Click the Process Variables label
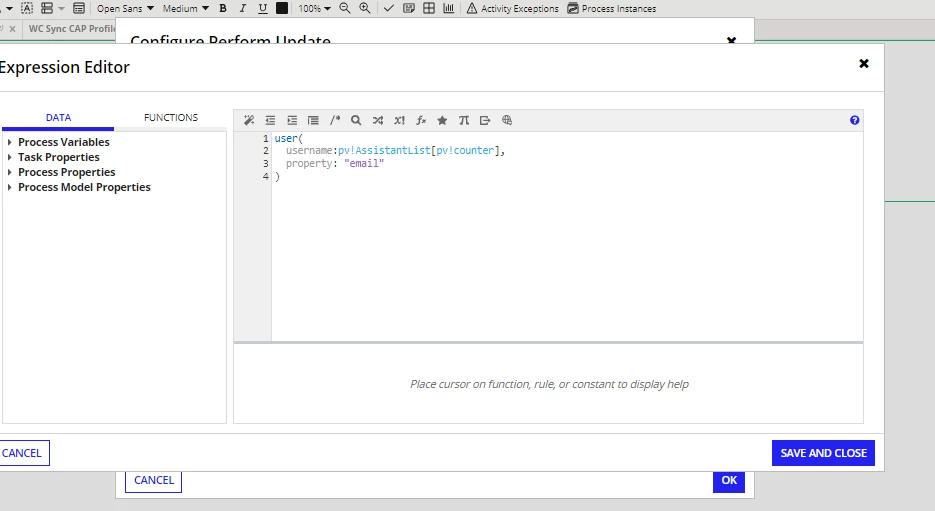The width and height of the screenshot is (935, 511). pyautogui.click(x=64, y=142)
